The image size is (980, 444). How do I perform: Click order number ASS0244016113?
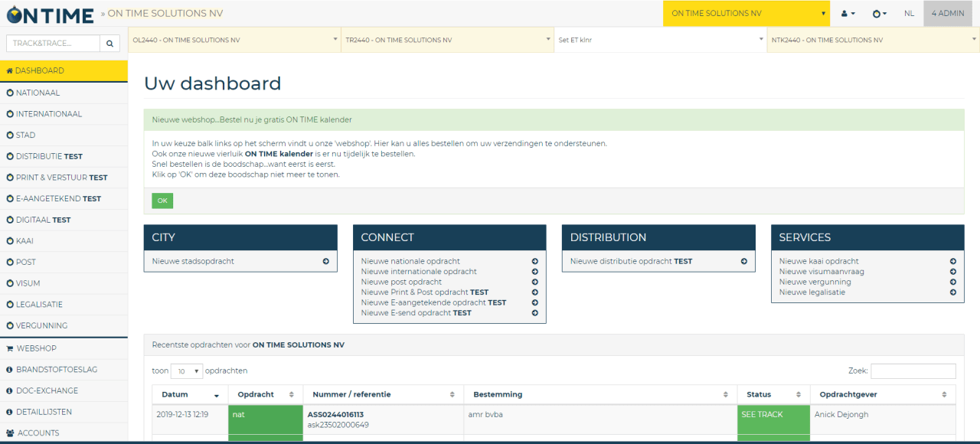(335, 414)
